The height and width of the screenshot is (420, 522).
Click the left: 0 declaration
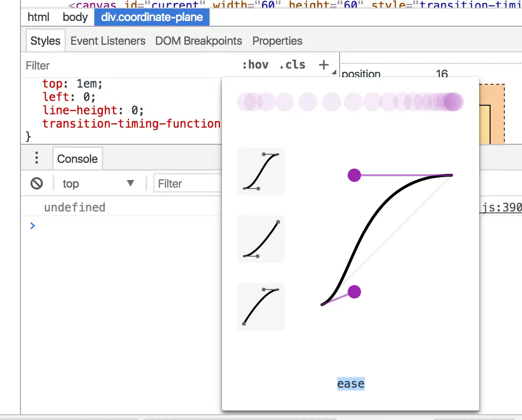click(69, 97)
